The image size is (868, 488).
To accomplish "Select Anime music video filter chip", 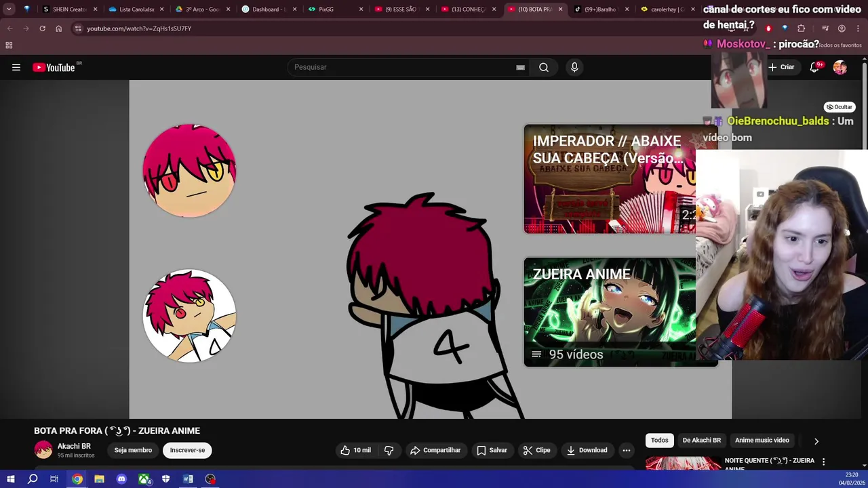I will [x=762, y=441].
